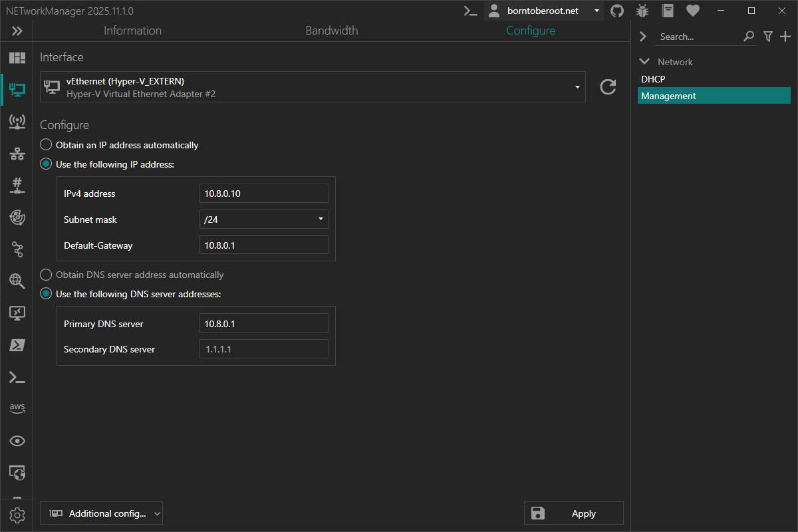The image size is (798, 532).
Task: Open the Subnet mask dropdown
Action: click(x=320, y=219)
